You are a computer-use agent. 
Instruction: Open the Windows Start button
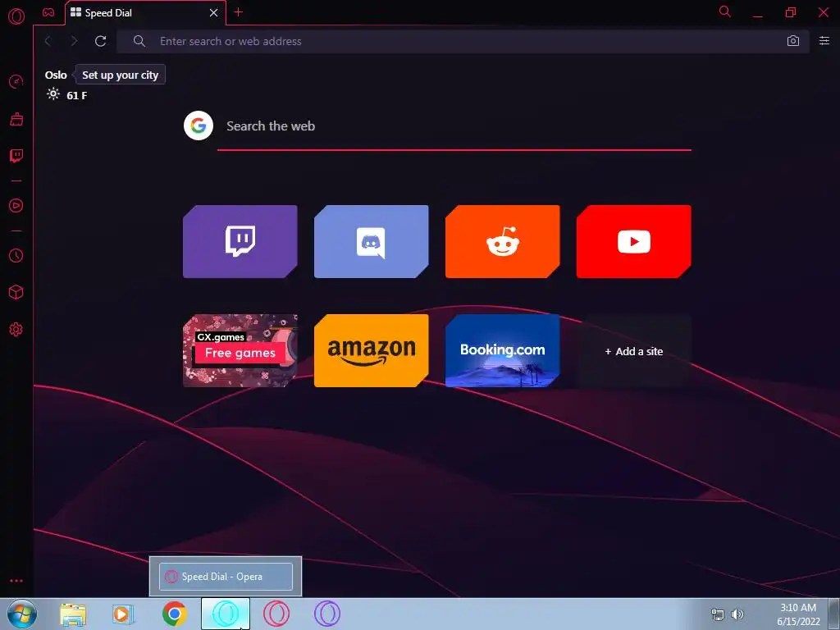22,614
